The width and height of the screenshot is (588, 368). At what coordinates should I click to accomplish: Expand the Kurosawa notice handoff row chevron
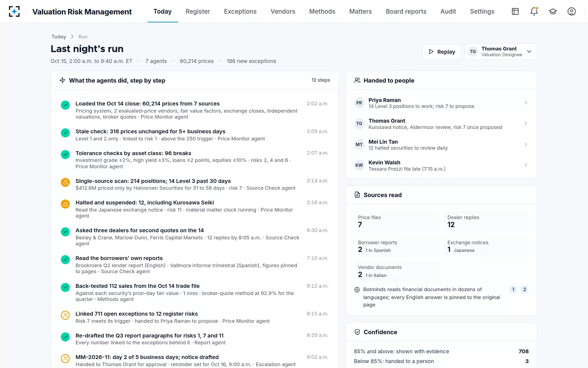(526, 123)
